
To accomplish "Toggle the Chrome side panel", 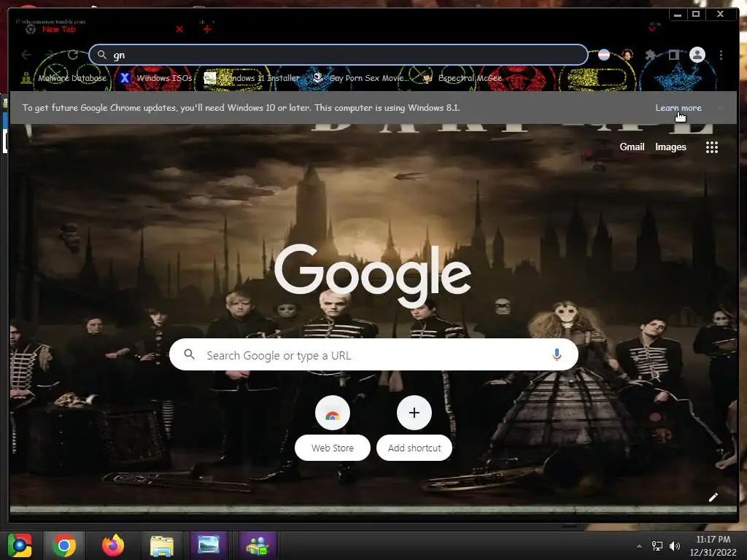I will [673, 55].
